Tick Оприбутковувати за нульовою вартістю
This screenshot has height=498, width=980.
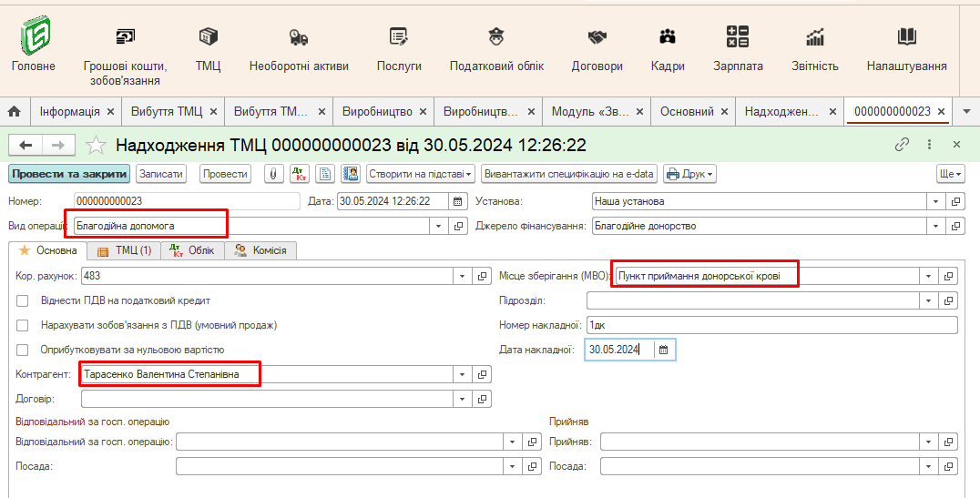point(23,350)
